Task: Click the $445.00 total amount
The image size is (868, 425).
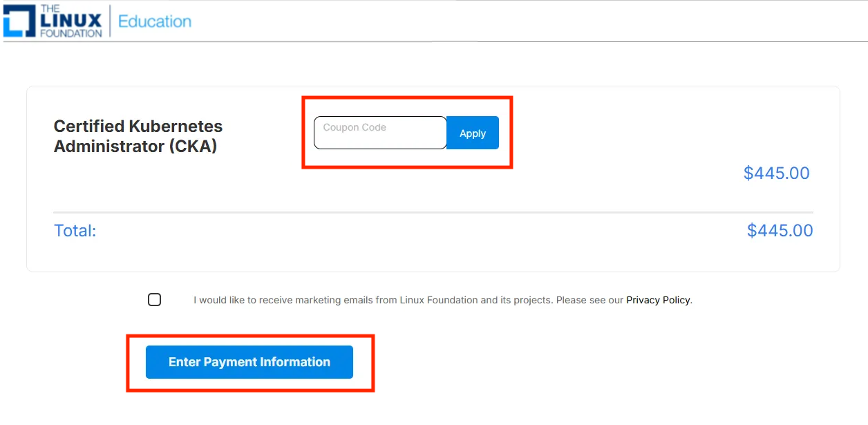Action: pos(780,231)
